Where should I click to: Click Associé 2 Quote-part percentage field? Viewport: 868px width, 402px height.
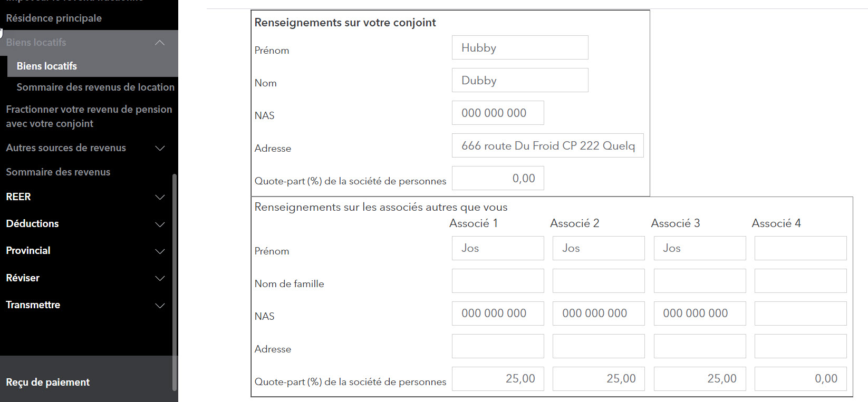598,379
